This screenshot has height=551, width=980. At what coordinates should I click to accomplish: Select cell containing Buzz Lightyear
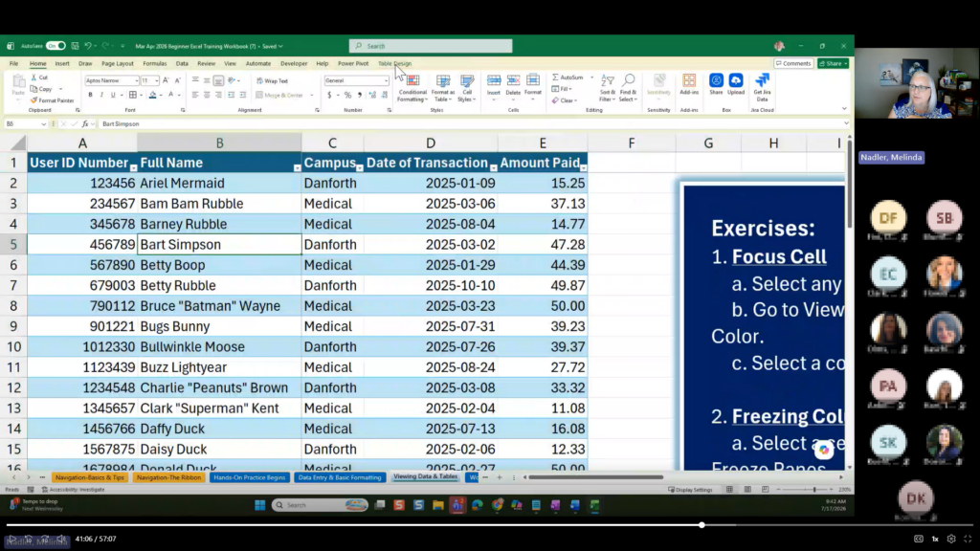coord(219,367)
